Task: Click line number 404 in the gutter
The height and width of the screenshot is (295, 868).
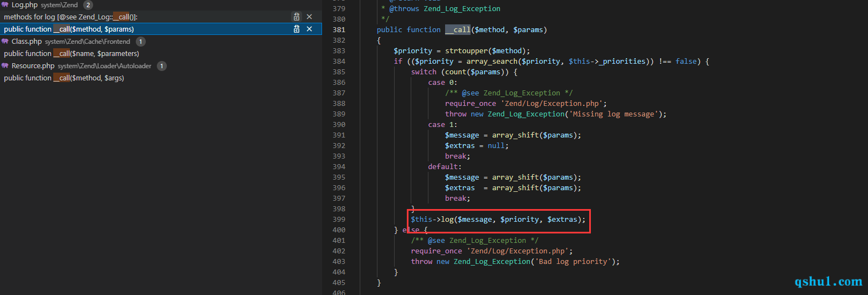Action: point(339,272)
